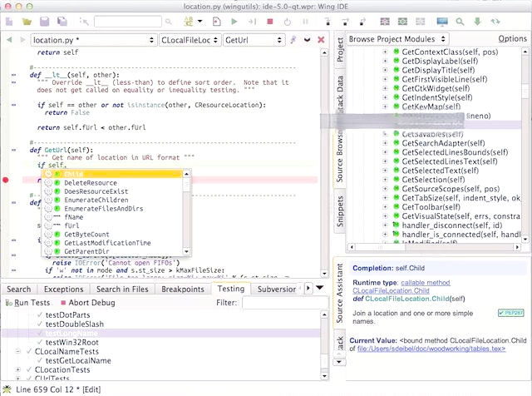Click the Step Into toolbar icon
This screenshot has height=396, width=532.
(x=328, y=22)
